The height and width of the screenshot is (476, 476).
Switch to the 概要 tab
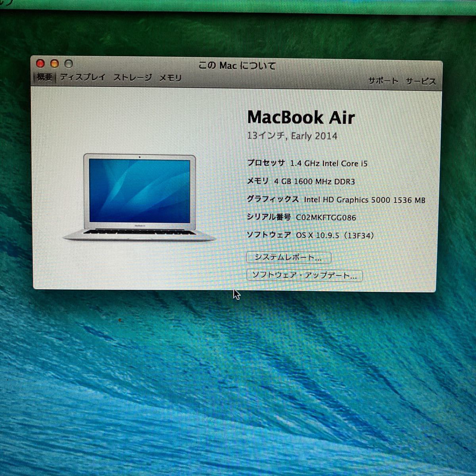[45, 77]
